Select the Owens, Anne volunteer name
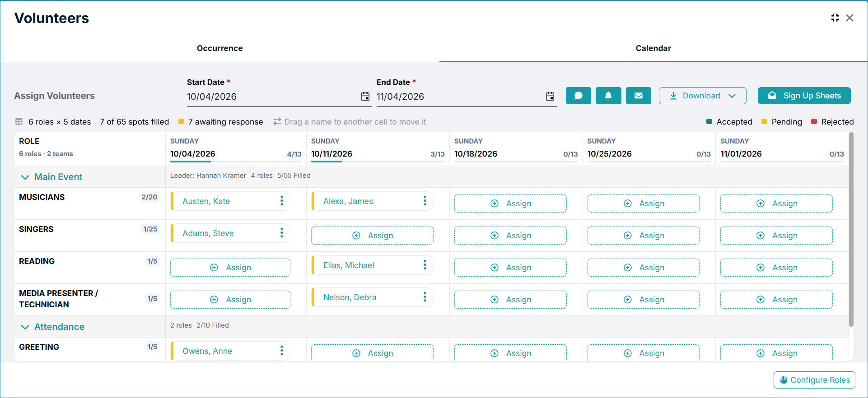 [207, 351]
